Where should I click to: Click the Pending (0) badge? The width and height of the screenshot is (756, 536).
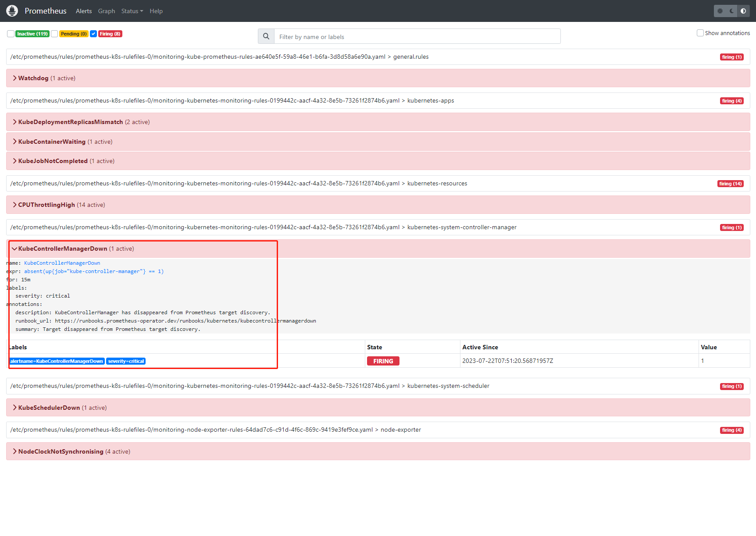74,34
